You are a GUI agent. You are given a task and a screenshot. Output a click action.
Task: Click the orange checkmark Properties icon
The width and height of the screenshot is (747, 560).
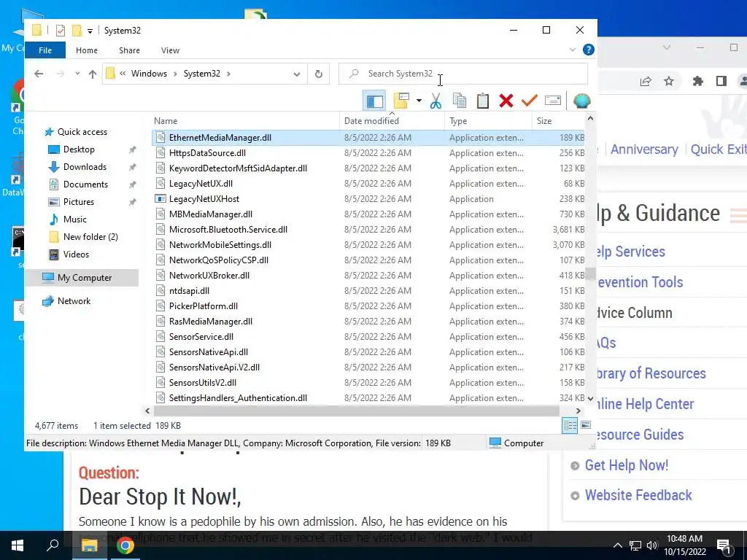tap(530, 101)
